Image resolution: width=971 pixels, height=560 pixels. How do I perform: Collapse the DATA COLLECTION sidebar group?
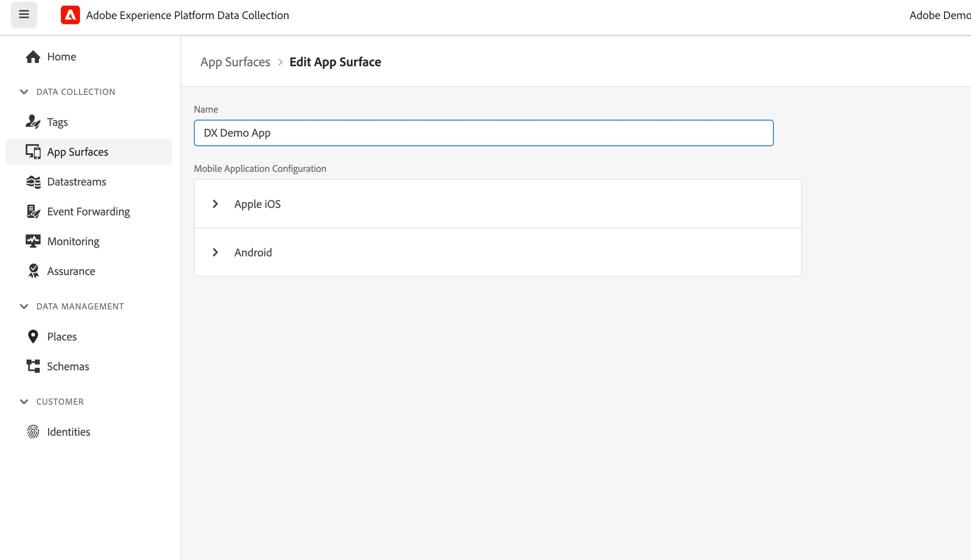pyautogui.click(x=24, y=92)
